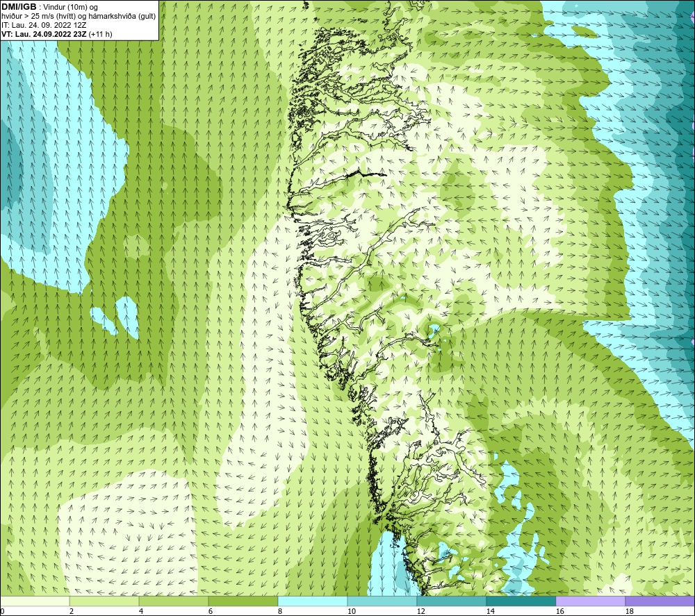Click the 0–2 m/s pale legend swatch

(x=35, y=601)
